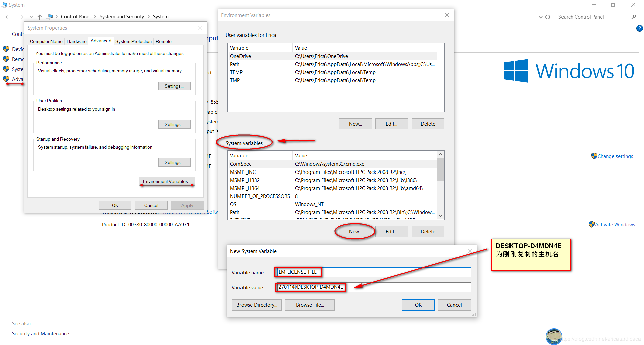
Task: Select the MSMPI_LIB64 system variable row
Action: 332,188
